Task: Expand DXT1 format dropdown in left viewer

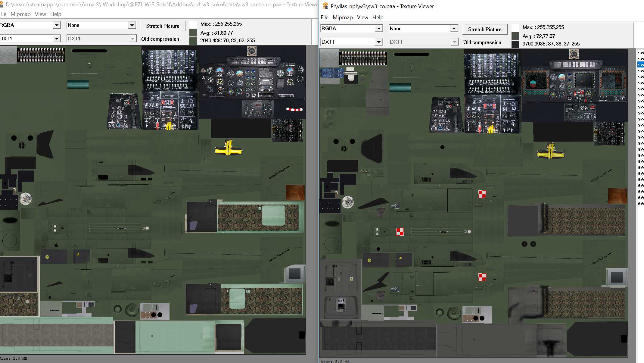Action: [x=57, y=39]
